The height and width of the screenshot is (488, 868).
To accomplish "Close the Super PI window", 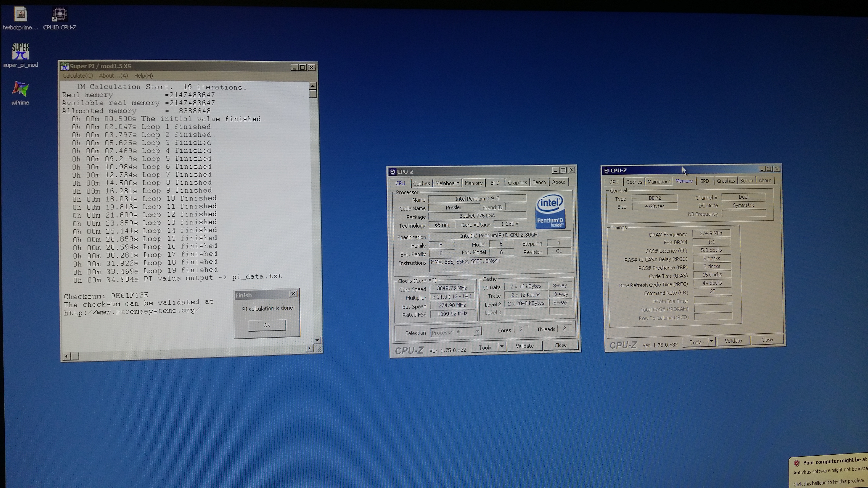I will point(312,67).
